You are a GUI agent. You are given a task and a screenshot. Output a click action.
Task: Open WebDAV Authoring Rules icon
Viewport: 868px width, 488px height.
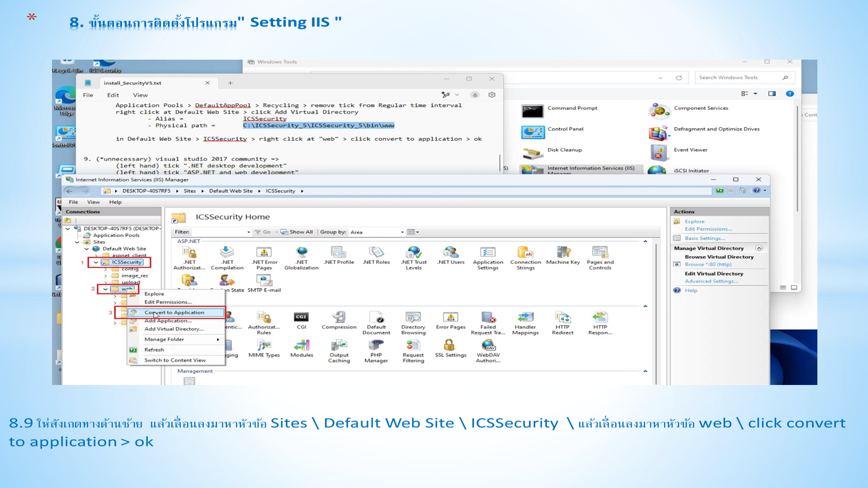pos(488,351)
